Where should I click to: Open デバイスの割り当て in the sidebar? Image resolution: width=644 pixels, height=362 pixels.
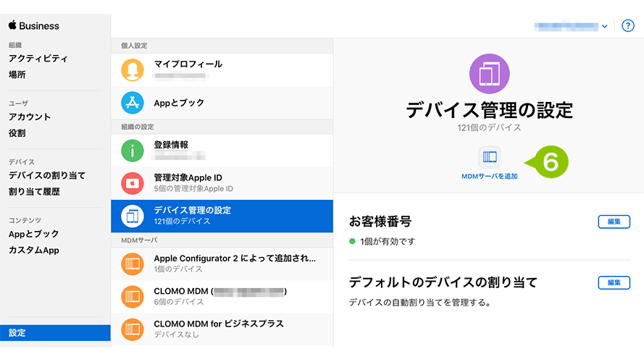(x=47, y=176)
